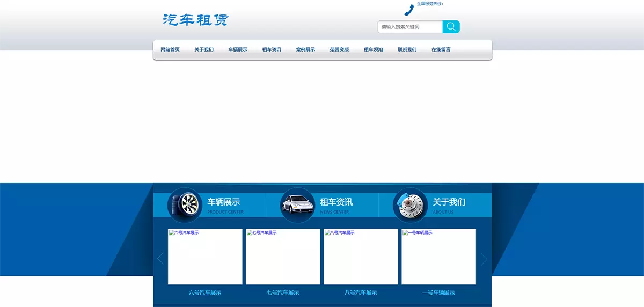Open the 租车须知 navigation item
Image resolution: width=644 pixels, height=307 pixels.
coord(374,50)
